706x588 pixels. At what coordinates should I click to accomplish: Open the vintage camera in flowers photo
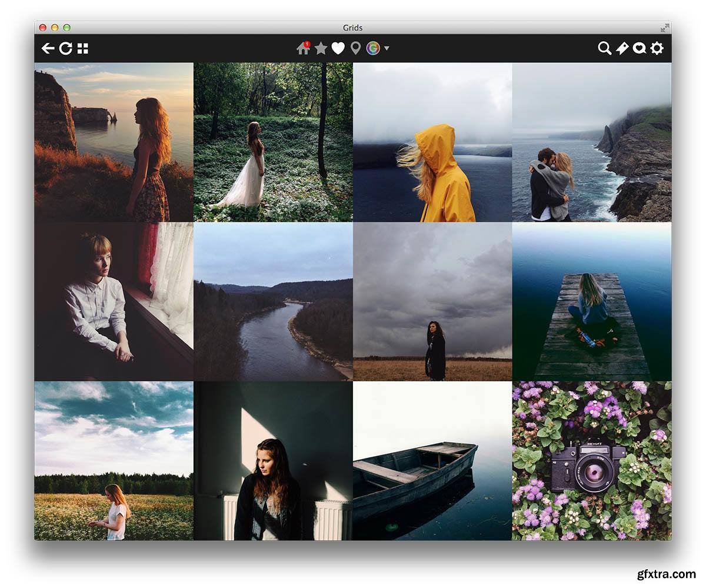point(591,461)
